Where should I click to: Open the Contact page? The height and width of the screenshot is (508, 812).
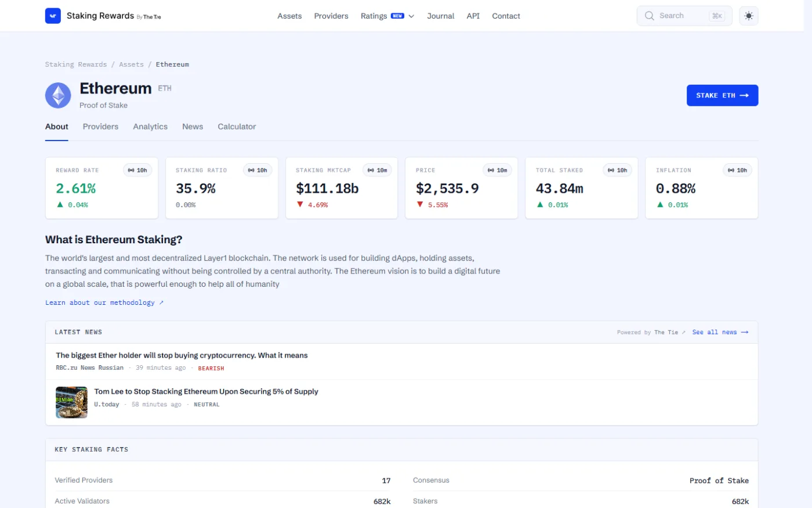(x=506, y=16)
